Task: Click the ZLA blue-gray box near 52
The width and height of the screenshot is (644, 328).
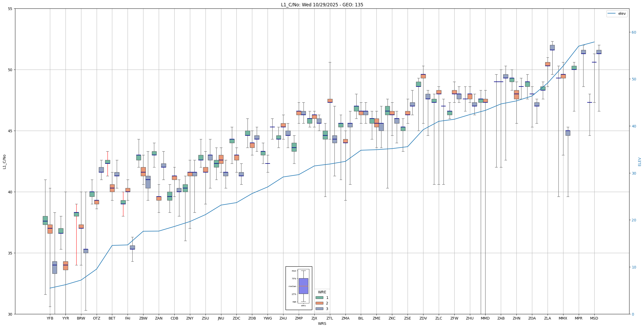Action: (x=552, y=47)
